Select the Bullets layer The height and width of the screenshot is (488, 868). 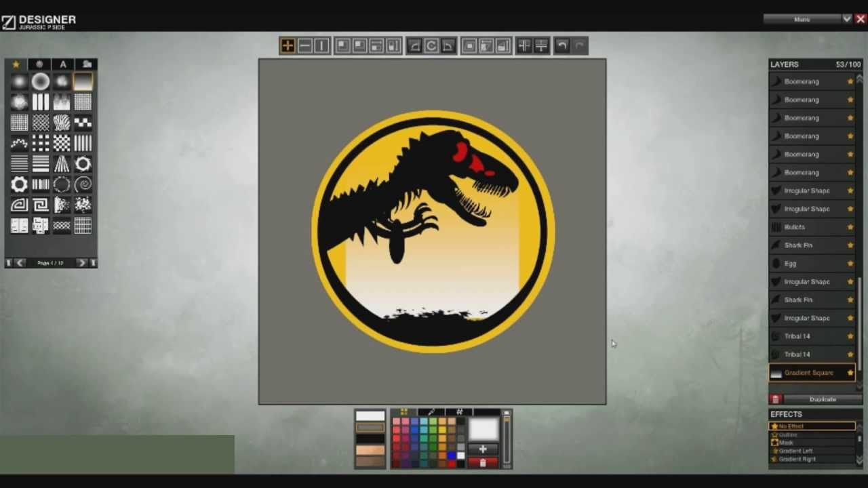point(812,227)
